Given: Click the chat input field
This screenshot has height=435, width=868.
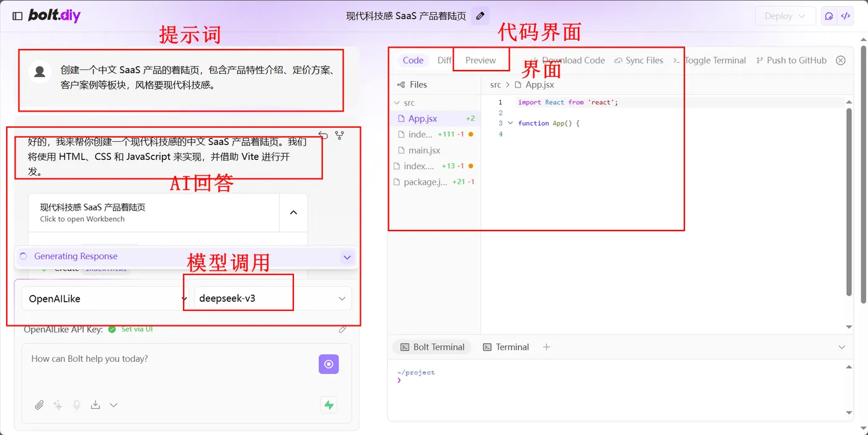Looking at the screenshot, I should [170, 366].
